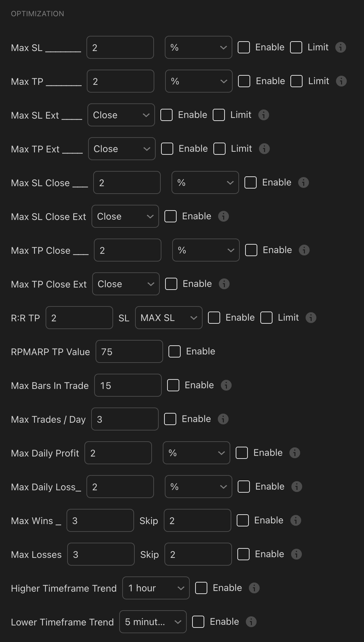Viewport: 364px width, 642px height.
Task: Enable the Lower Timeframe Trend filter
Action: 199,621
